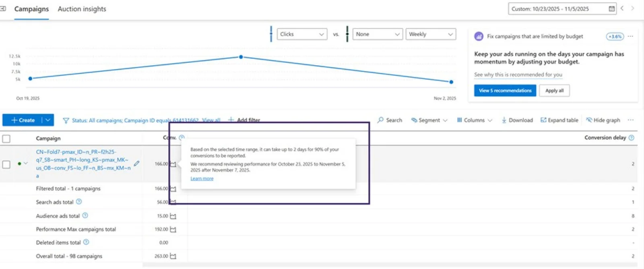This screenshot has width=644, height=269.
Task: Open the Columns dropdown
Action: coord(474,120)
